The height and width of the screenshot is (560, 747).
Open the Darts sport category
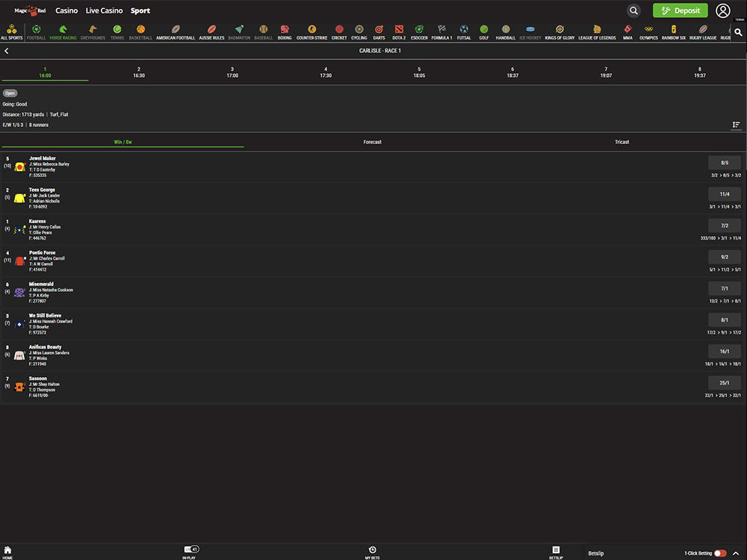(x=379, y=31)
